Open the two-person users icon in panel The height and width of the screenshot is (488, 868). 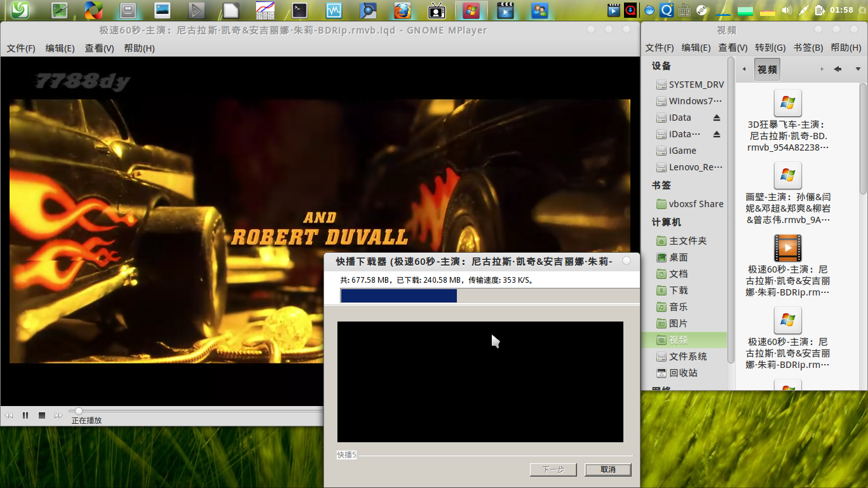tap(540, 10)
